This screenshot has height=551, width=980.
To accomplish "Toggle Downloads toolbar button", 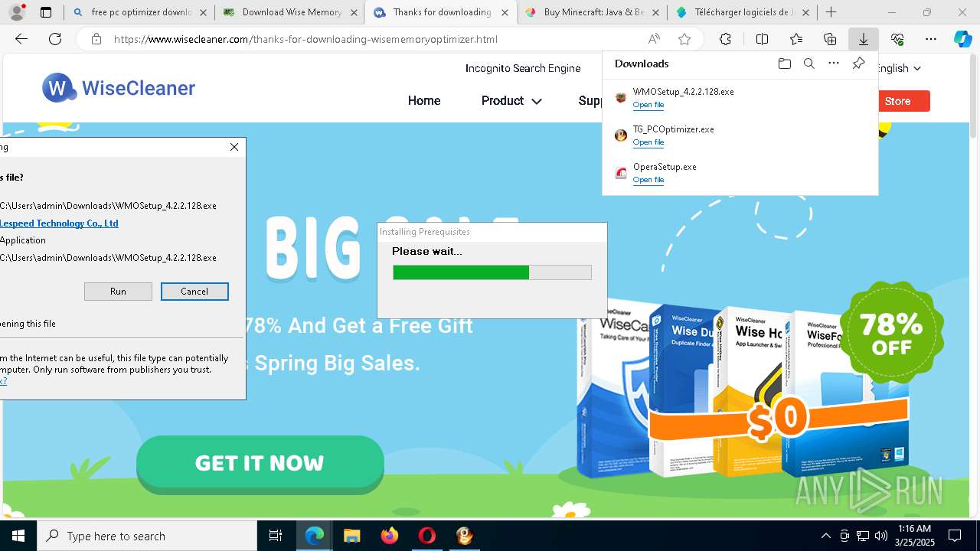I will tap(863, 39).
